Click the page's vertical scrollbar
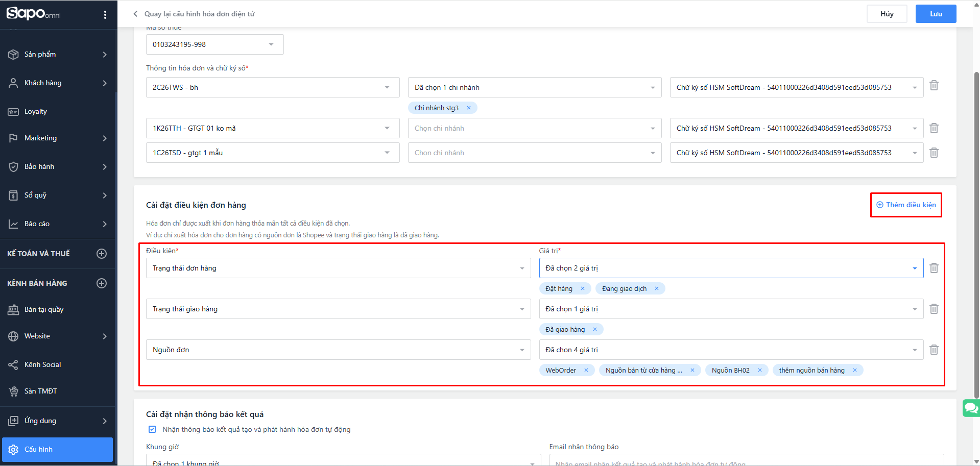Image resolution: width=980 pixels, height=466 pixels. tap(976, 235)
